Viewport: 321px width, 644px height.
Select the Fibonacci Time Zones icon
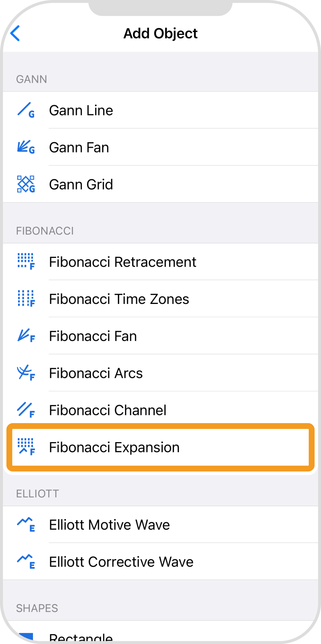(26, 299)
